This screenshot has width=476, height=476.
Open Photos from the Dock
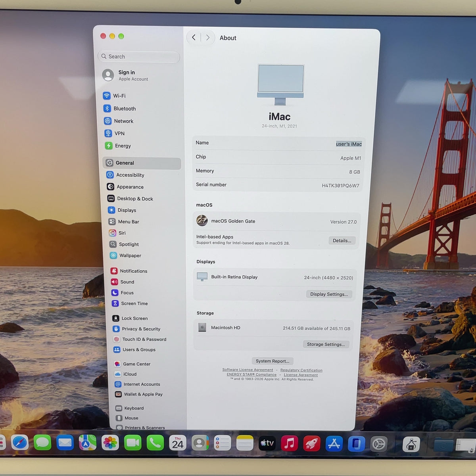point(110,443)
